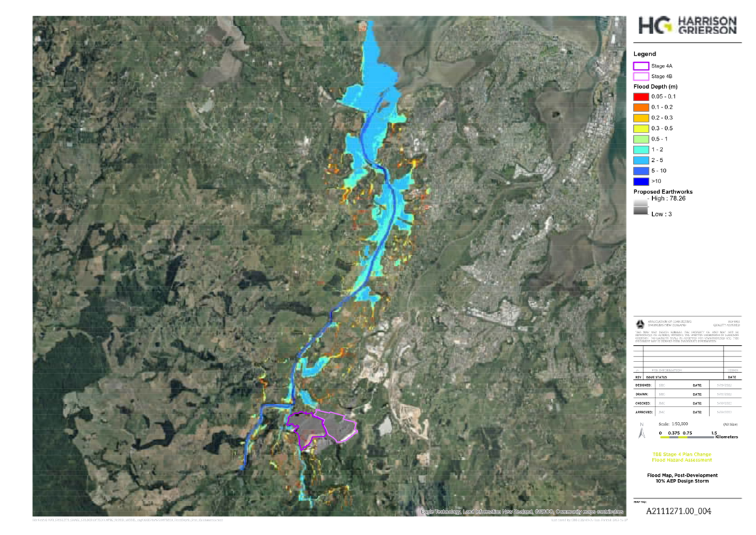756x535 pixels.
Task: Select the dark blue >10 depth swatch
Action: [641, 181]
